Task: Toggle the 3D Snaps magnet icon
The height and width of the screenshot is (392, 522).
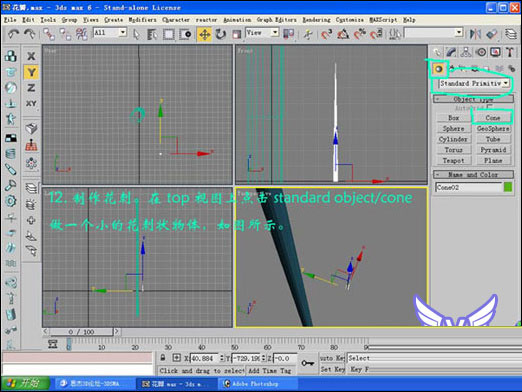Action: point(327,34)
